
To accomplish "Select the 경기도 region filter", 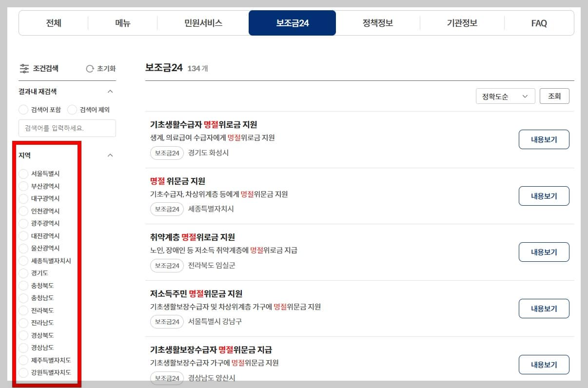I will click(x=23, y=273).
